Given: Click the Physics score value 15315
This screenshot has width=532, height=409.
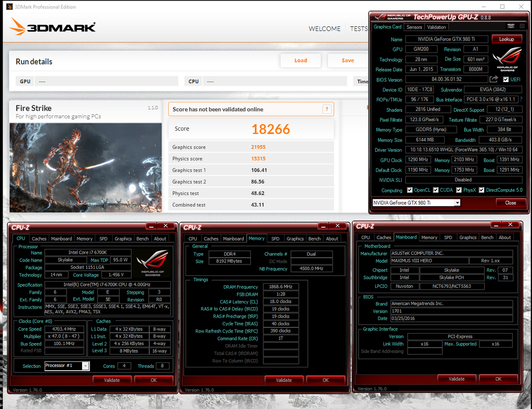Looking at the screenshot, I should click(x=258, y=159).
